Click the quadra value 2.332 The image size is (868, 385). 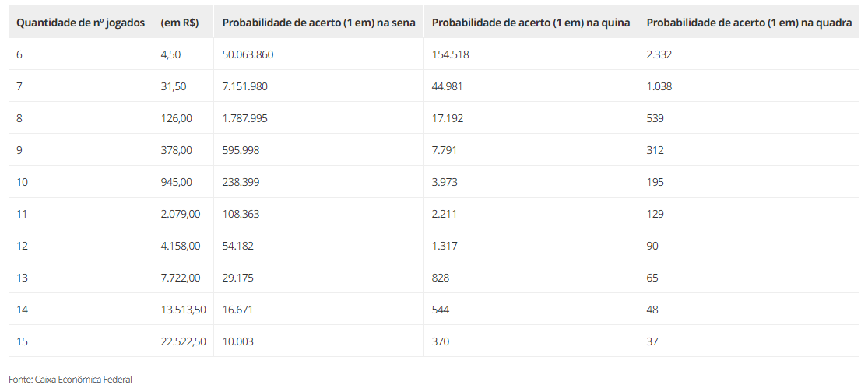659,54
